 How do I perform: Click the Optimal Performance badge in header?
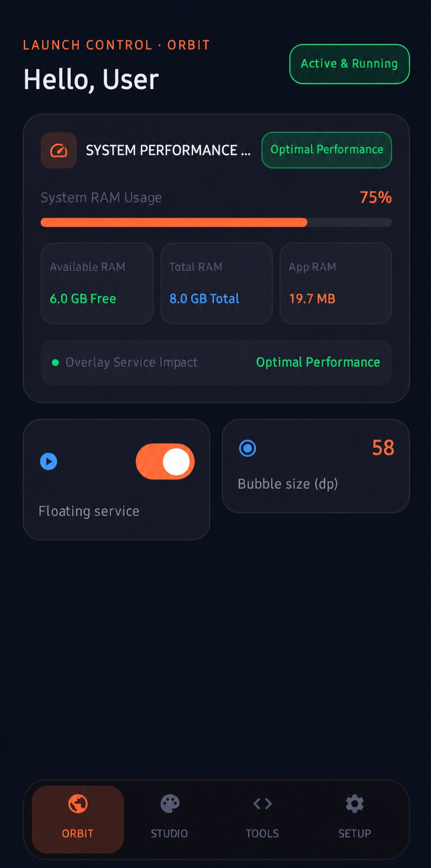tap(327, 150)
